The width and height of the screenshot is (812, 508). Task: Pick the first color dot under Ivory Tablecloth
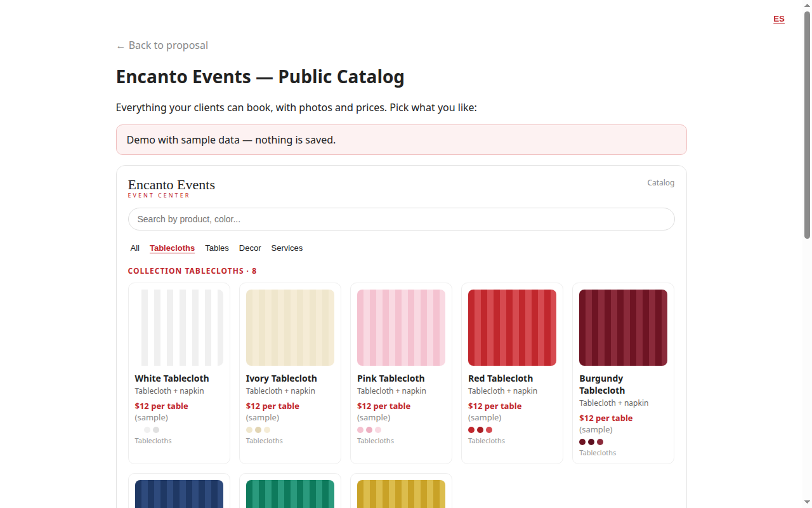tap(249, 430)
